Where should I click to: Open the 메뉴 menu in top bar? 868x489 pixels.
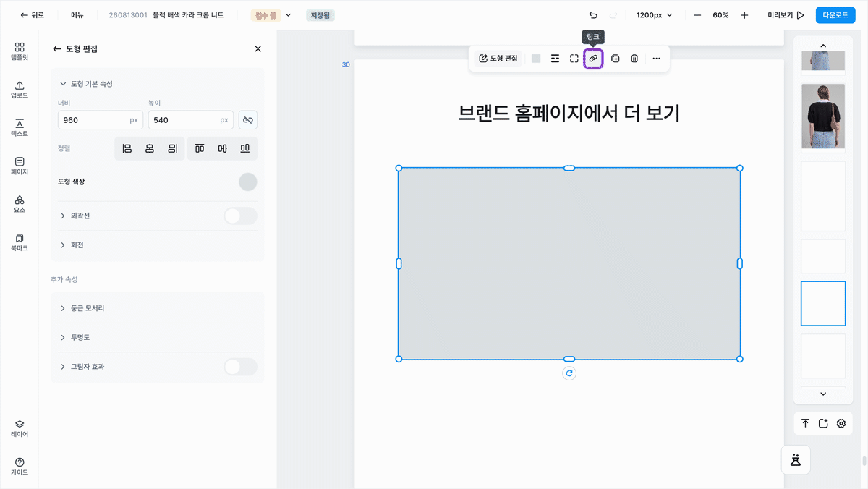[x=77, y=15]
